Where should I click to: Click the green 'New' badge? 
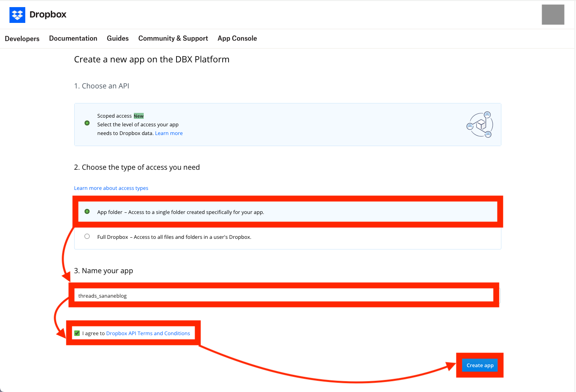pyautogui.click(x=139, y=116)
